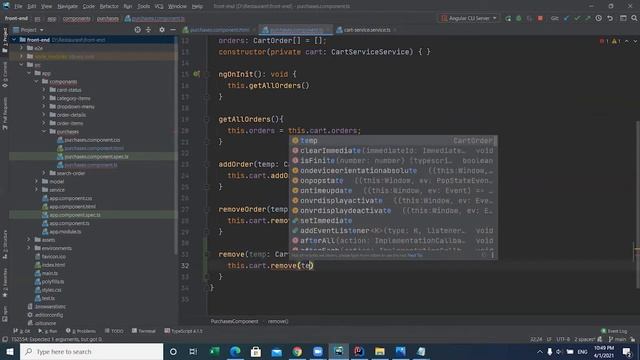The width and height of the screenshot is (640, 360).
Task: Click the run gutter icon at line 15
Action: pos(196,74)
